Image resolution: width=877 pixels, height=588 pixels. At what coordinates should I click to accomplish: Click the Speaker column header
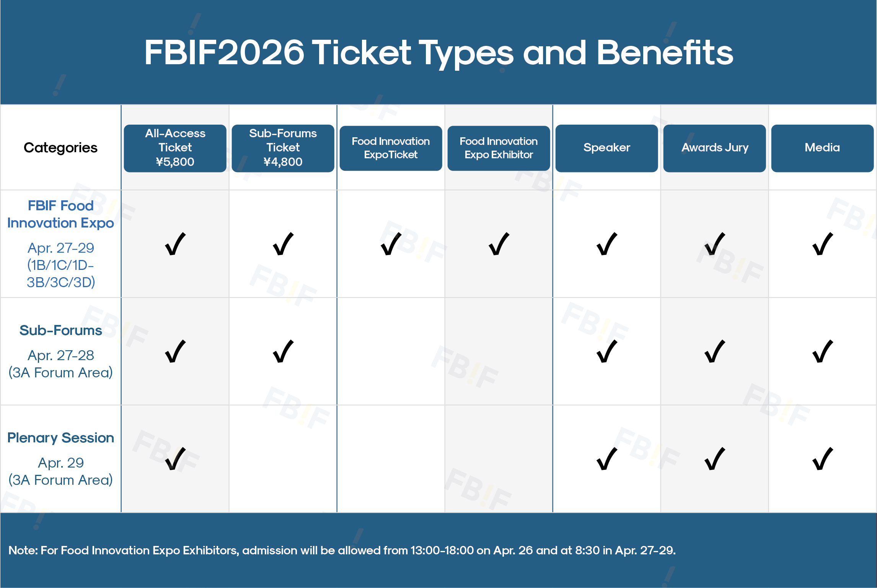click(x=606, y=148)
